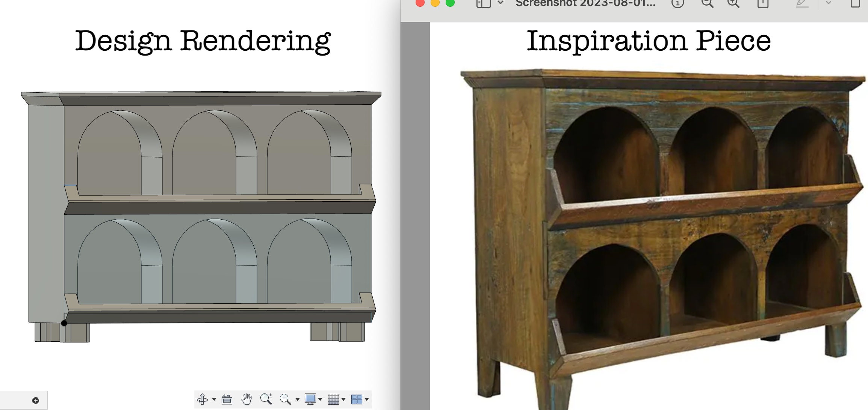Click the Grid and Snaps icon
Screen dimensions: 868x410
click(x=333, y=399)
